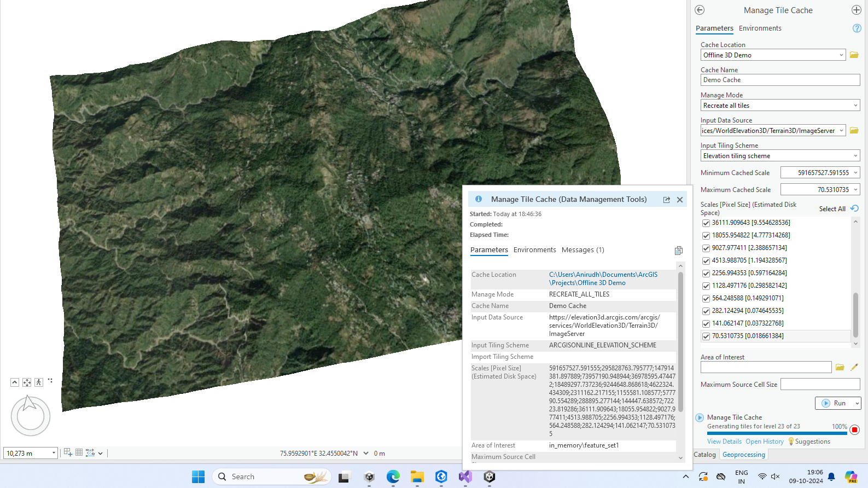Screen dimensions: 868x488
Task: Select the navigator pan arrows button
Action: point(27,382)
